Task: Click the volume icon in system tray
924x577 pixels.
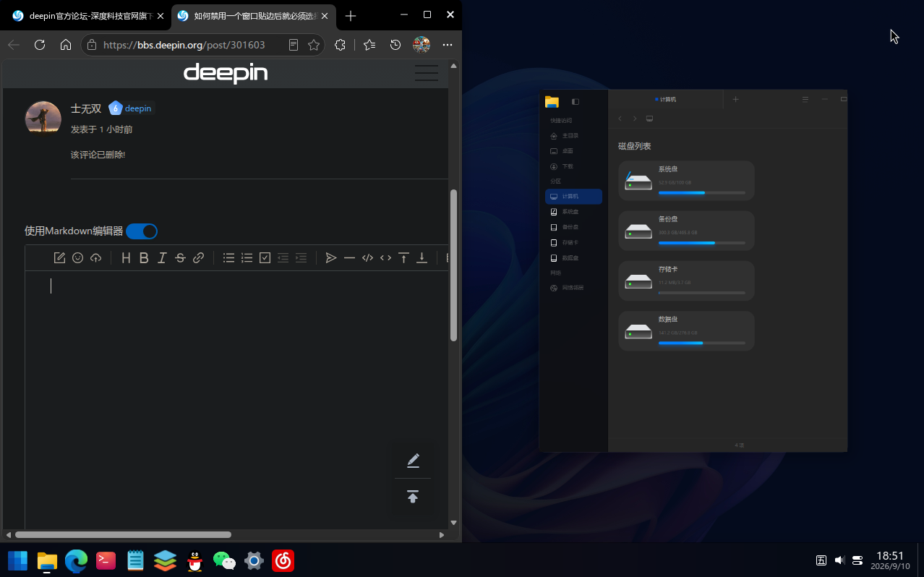Action: (x=839, y=560)
